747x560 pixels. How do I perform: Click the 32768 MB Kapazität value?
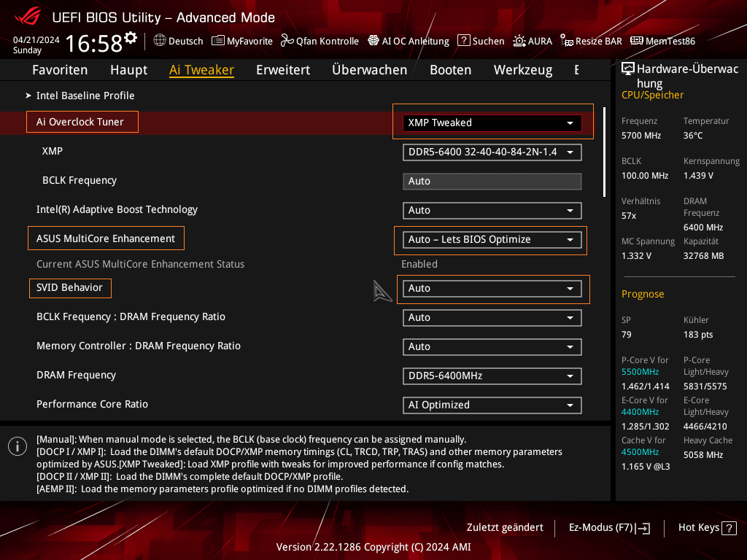[x=704, y=256]
